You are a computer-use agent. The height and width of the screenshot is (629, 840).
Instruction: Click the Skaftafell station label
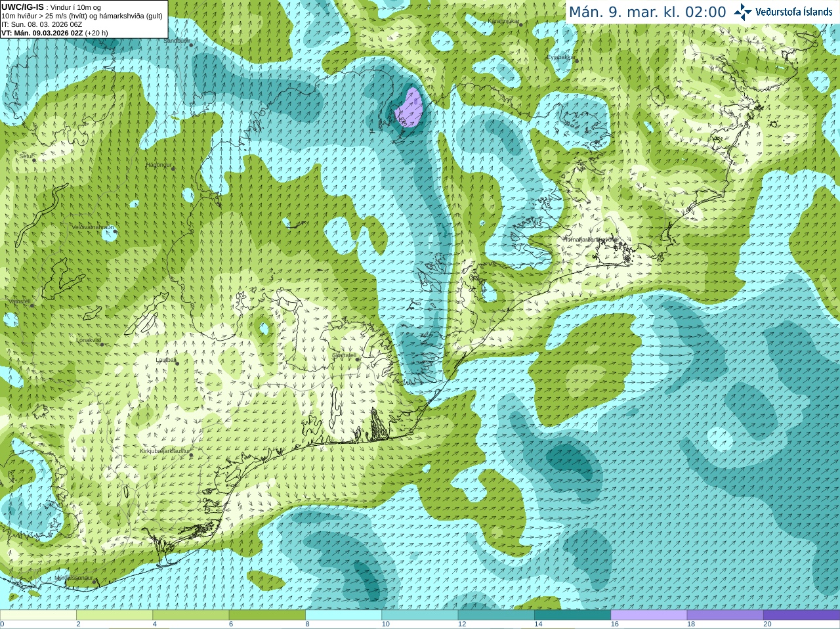pyautogui.click(x=344, y=355)
